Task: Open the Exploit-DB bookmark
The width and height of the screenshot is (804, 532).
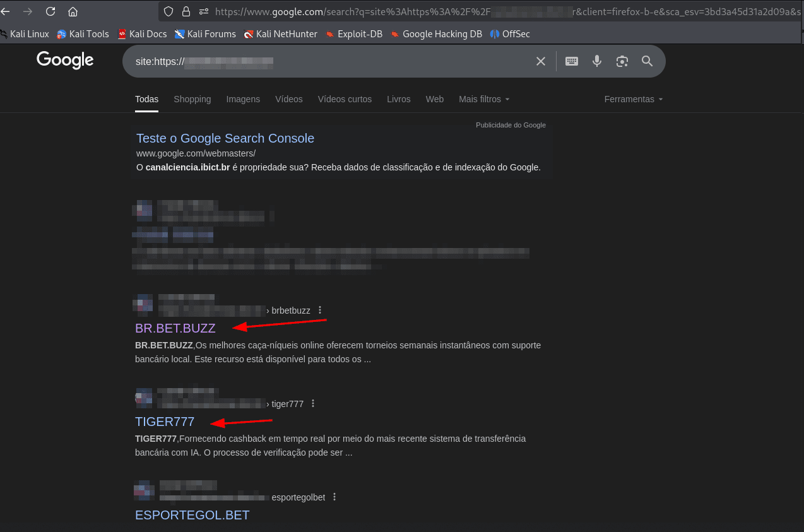Action: pyautogui.click(x=354, y=34)
